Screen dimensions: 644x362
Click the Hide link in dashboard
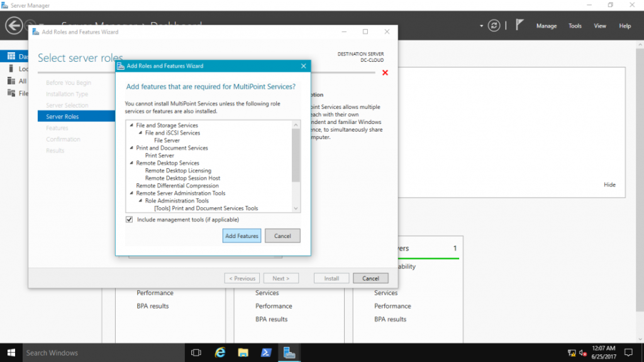pos(609,184)
